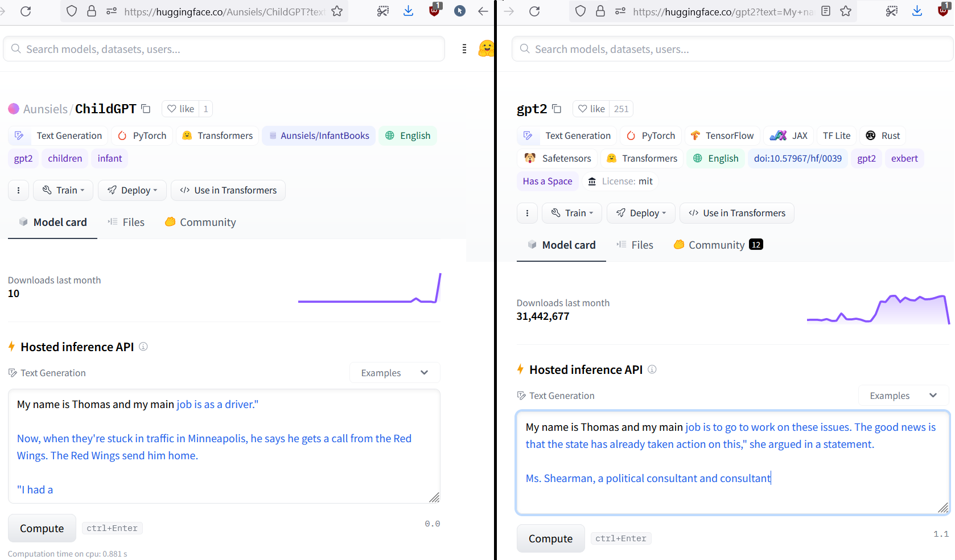The image size is (955, 560).
Task: Select infant tag on ChildGPT
Action: (110, 158)
